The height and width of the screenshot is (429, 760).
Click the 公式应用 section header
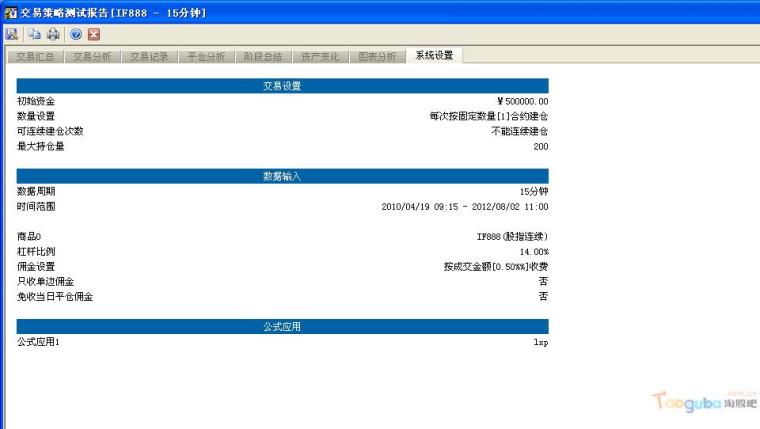(282, 326)
